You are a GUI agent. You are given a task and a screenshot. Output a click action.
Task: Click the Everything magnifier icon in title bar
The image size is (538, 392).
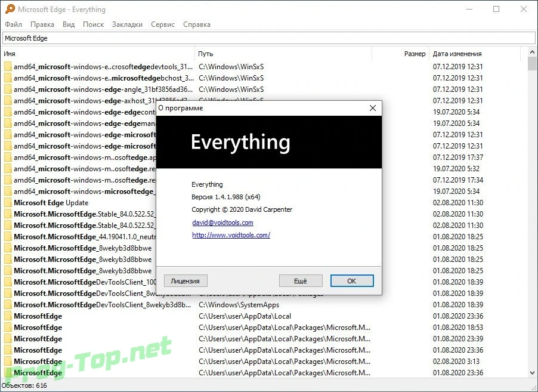[x=10, y=9]
